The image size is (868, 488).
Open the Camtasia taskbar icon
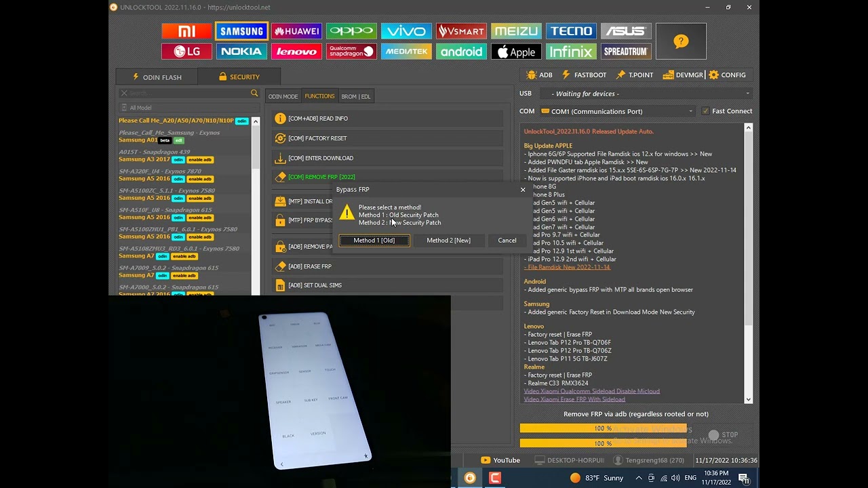(495, 478)
